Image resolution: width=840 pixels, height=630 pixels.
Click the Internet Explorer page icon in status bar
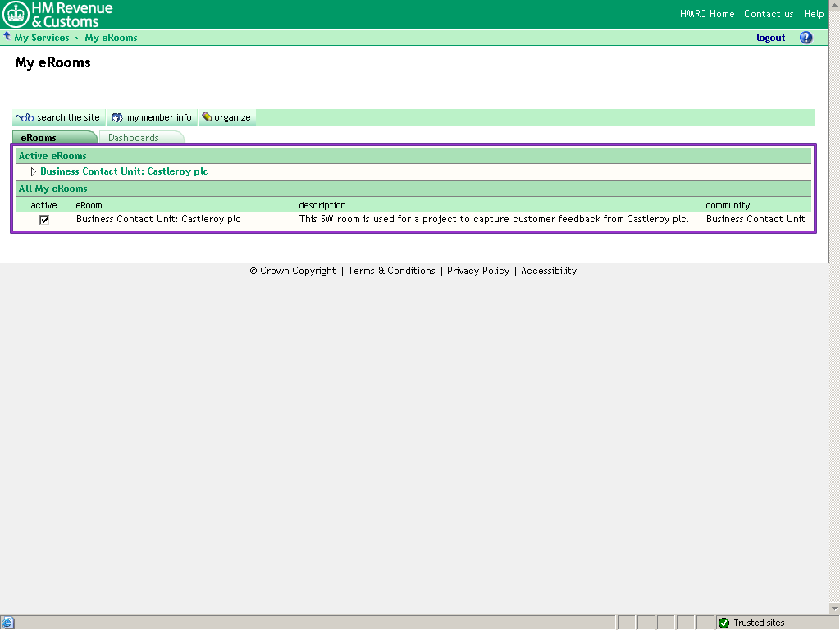(8, 623)
